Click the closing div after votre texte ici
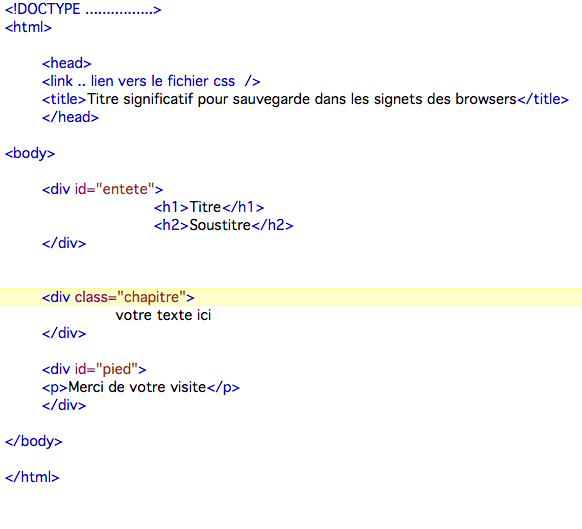Image resolution: width=582 pixels, height=529 pixels. 64,333
